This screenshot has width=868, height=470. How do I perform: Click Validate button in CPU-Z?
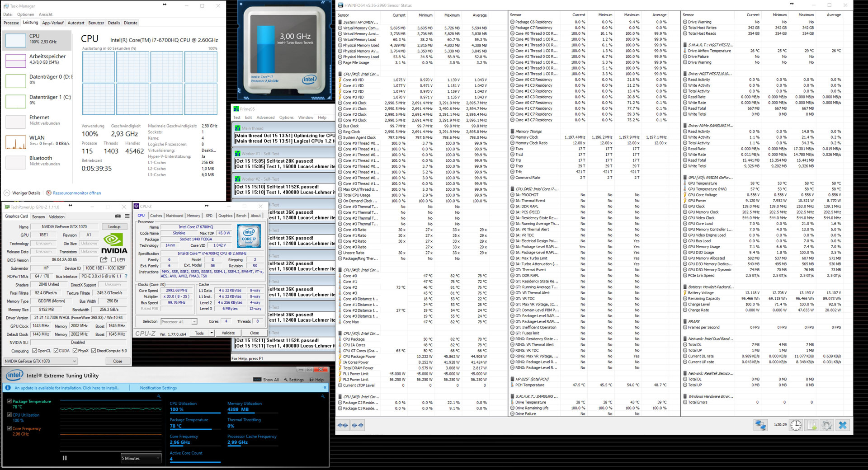[228, 333]
